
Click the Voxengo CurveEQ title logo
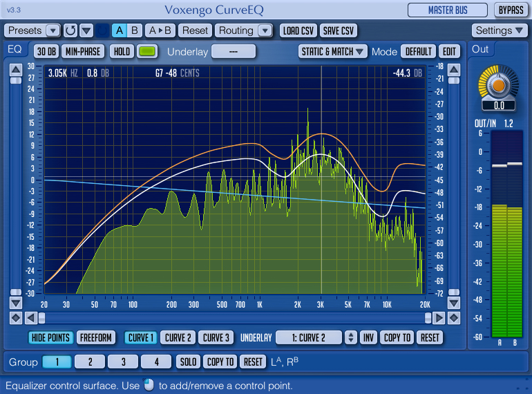click(x=214, y=10)
